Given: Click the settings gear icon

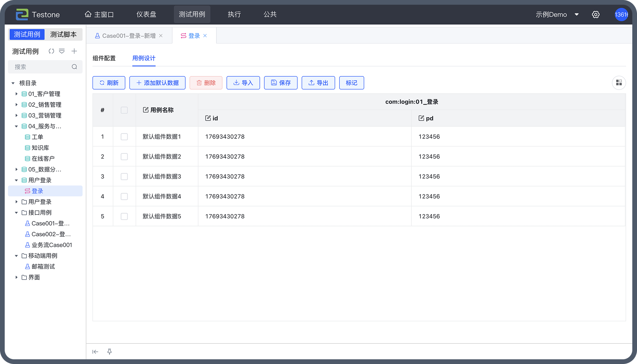Looking at the screenshot, I should tap(595, 15).
